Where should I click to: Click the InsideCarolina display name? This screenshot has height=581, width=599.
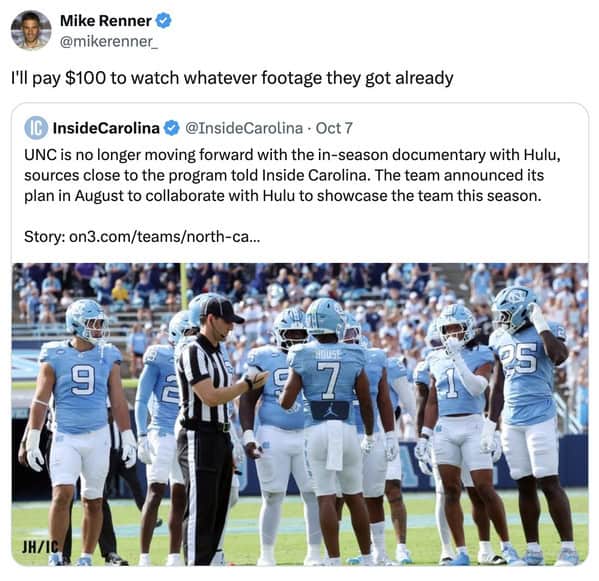click(106, 128)
